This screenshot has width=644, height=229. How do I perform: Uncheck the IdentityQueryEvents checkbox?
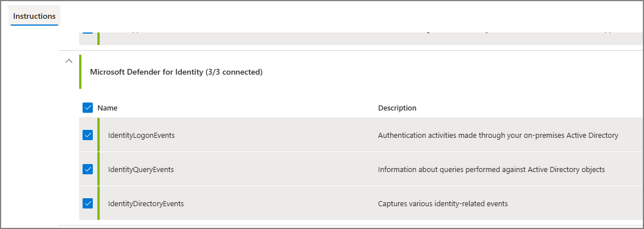click(88, 169)
